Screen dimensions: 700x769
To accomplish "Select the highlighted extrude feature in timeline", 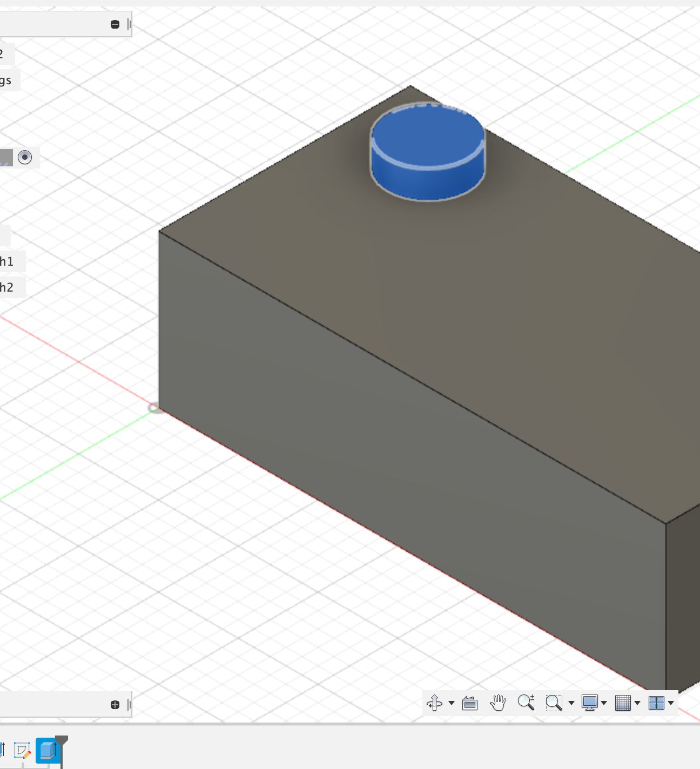I will pyautogui.click(x=48, y=751).
